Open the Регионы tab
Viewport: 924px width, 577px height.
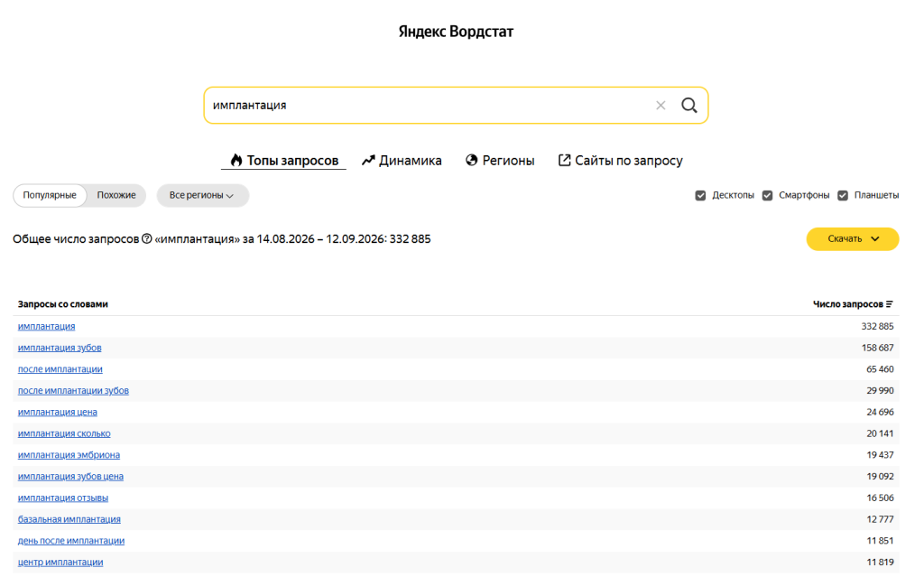coord(500,161)
